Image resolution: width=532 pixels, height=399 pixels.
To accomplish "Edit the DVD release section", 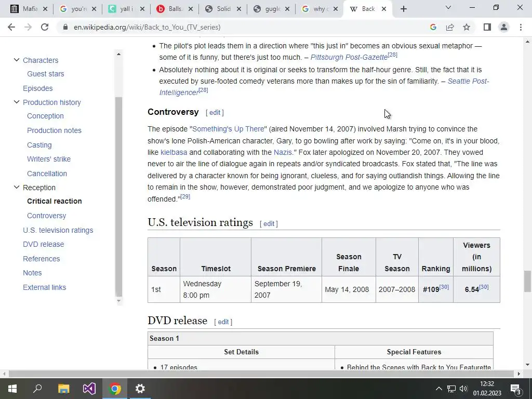I will pos(223,322).
